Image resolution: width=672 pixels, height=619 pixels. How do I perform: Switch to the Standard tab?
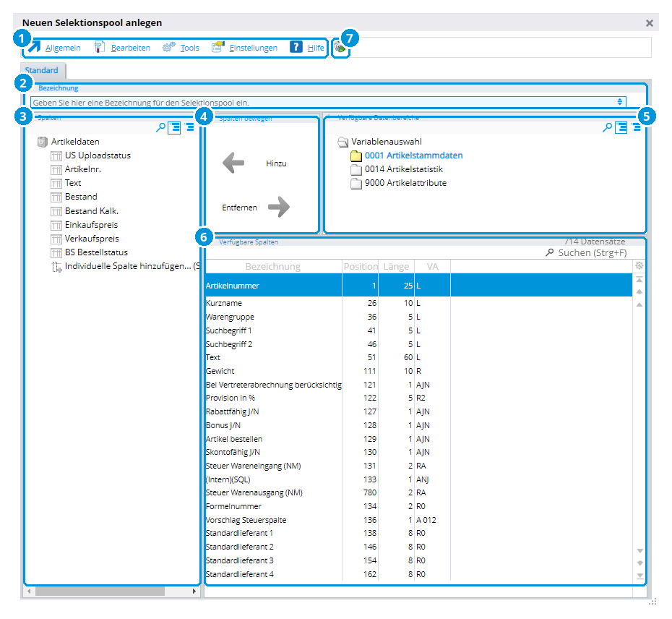coord(42,70)
